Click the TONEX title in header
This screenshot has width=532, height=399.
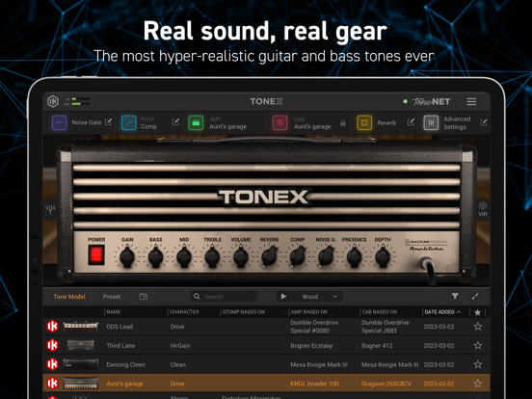coord(266,101)
